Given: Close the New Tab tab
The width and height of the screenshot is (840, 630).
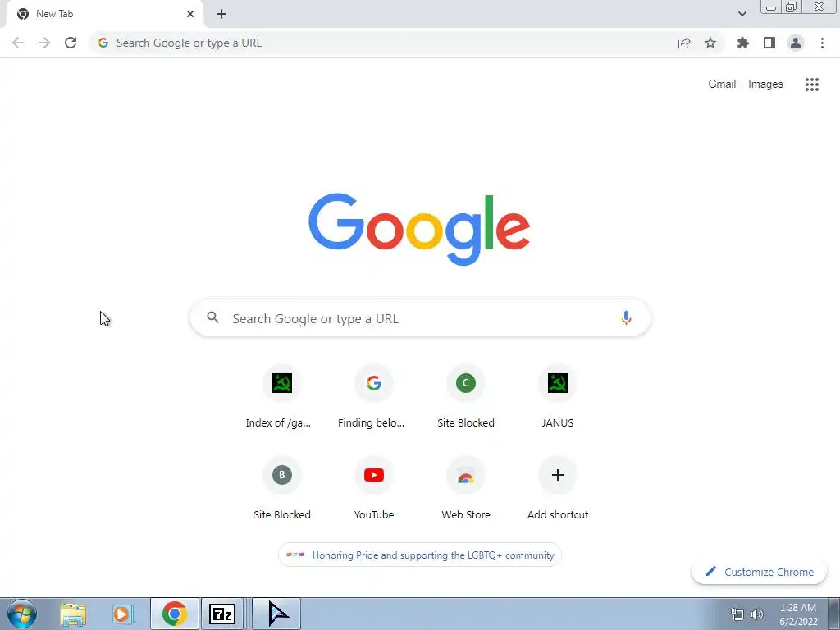Looking at the screenshot, I should click(x=190, y=14).
